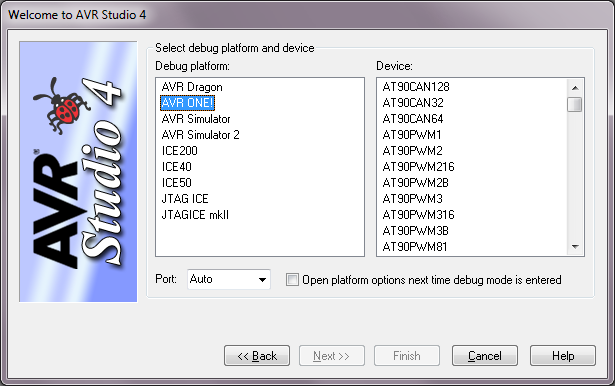Screen dimensions: 615x386
Task: Pick ICE200 from debug platforms
Action: tap(180, 151)
